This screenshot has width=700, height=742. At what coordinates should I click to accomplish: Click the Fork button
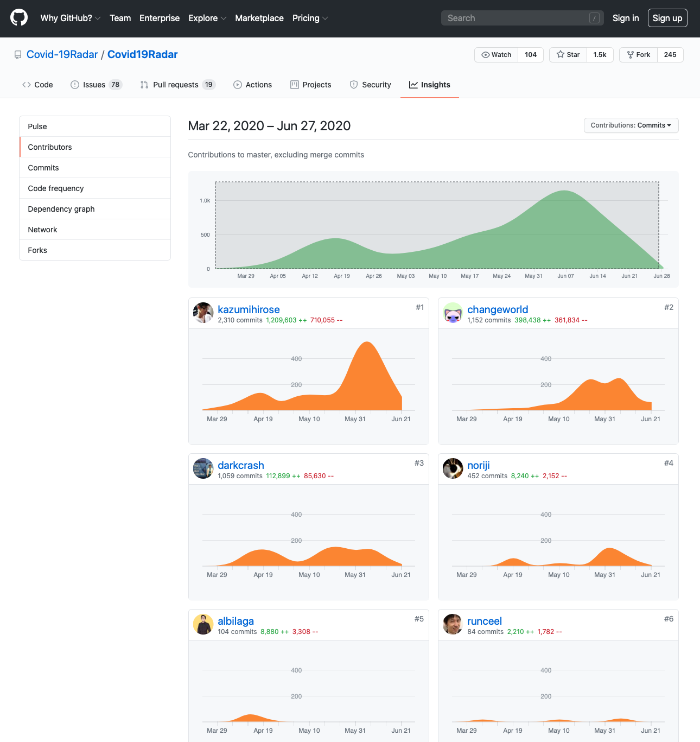639,55
